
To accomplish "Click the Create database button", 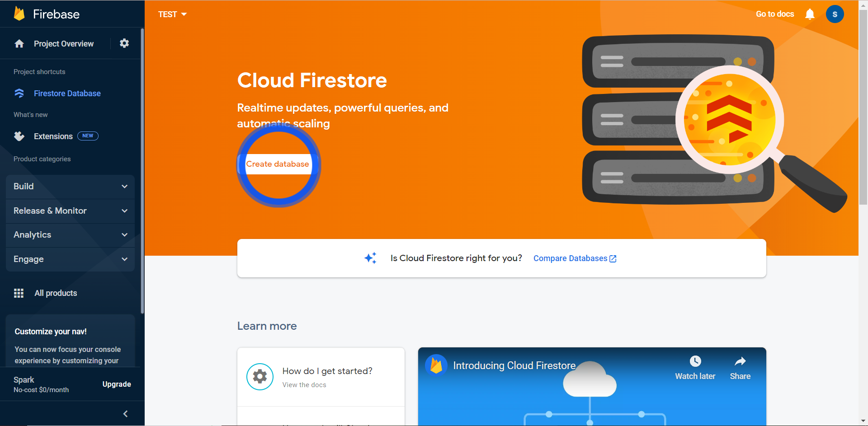I will pyautogui.click(x=278, y=164).
